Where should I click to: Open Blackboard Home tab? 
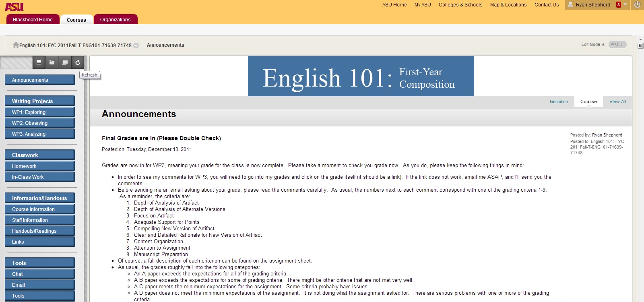pos(33,19)
